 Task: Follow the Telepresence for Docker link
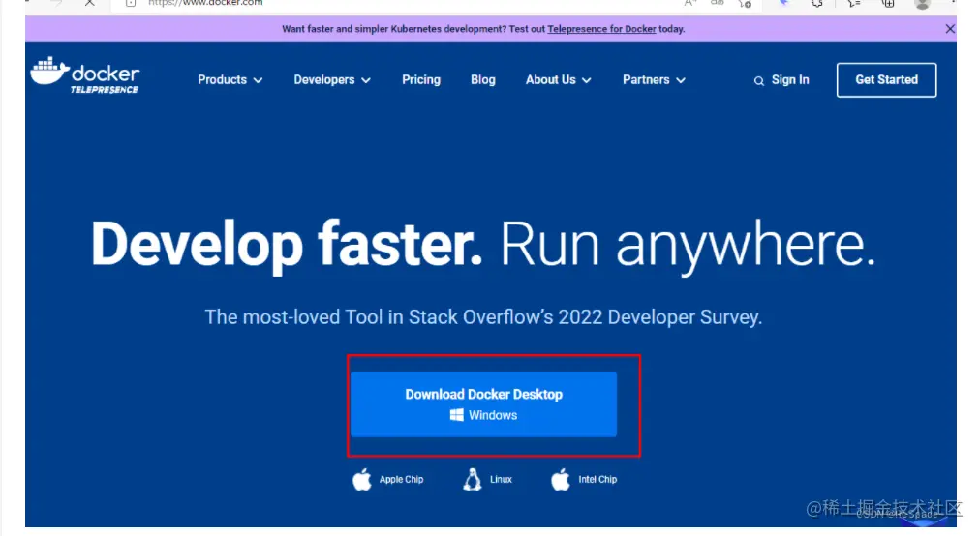602,29
